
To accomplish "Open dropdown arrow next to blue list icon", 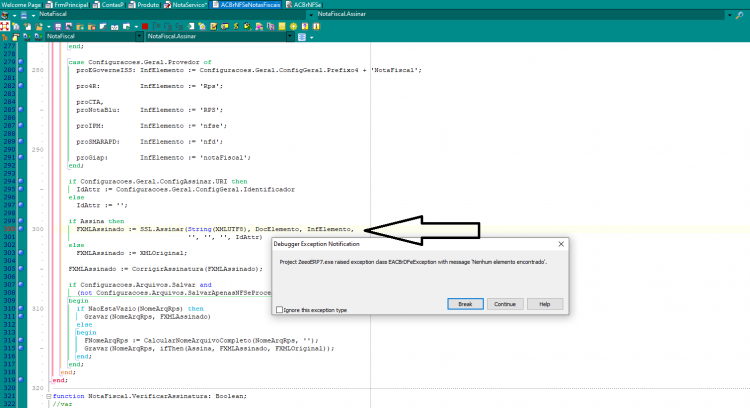I will point(311,37).
